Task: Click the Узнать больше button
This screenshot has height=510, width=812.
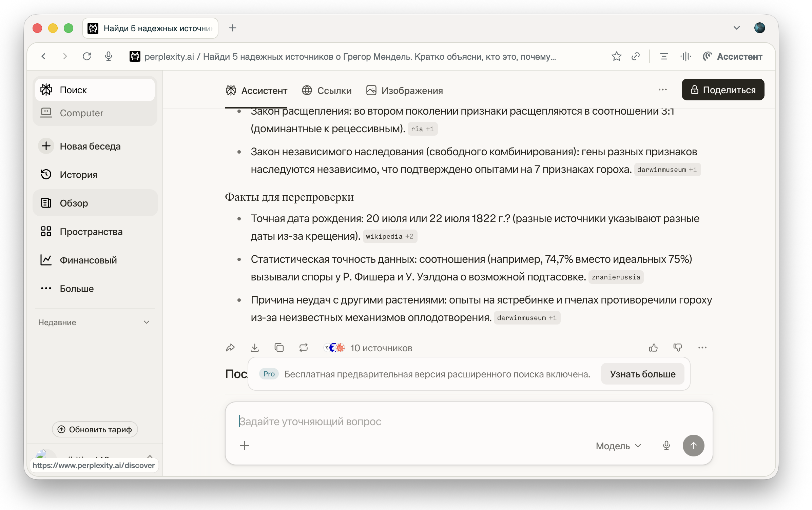Action: (x=642, y=374)
